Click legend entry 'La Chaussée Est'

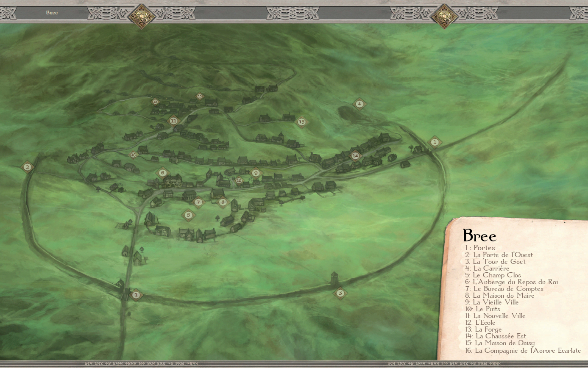click(x=496, y=336)
